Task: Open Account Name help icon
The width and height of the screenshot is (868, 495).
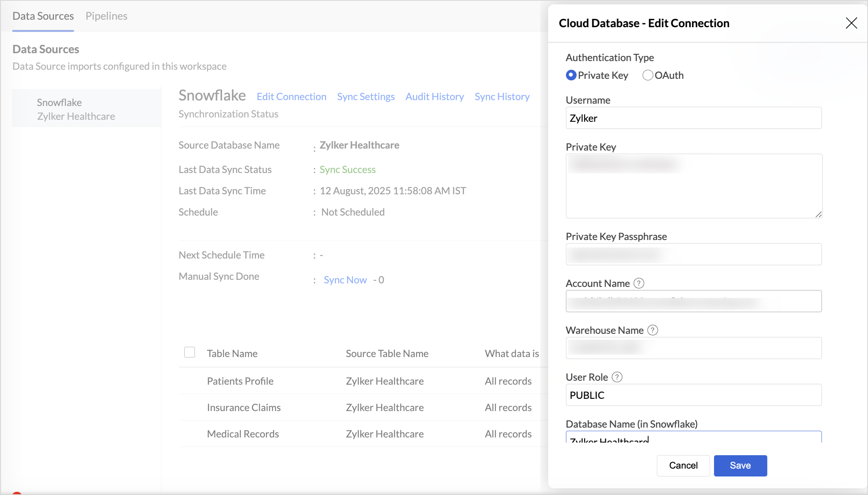Action: pos(639,283)
